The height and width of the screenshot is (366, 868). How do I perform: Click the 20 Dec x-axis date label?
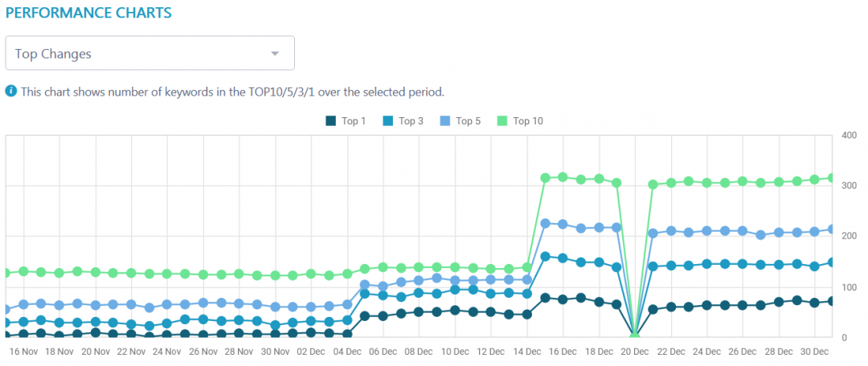click(x=634, y=352)
